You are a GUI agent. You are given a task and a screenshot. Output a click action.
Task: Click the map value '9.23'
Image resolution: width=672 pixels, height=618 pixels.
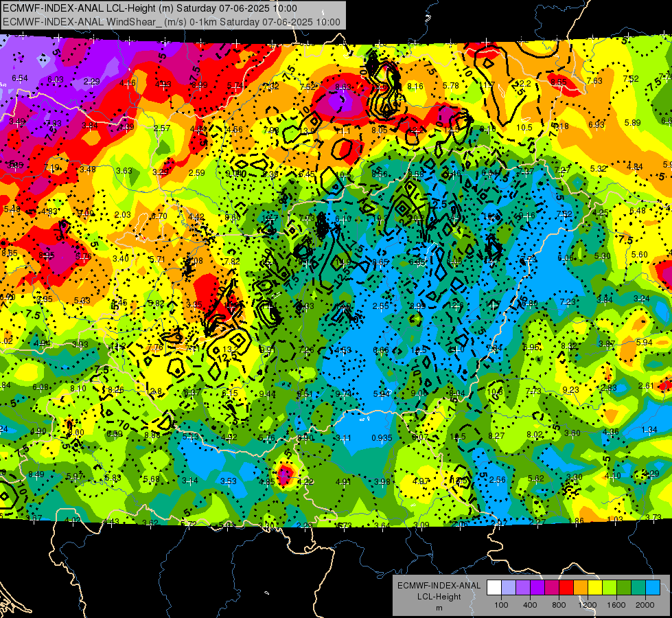tap(571, 389)
